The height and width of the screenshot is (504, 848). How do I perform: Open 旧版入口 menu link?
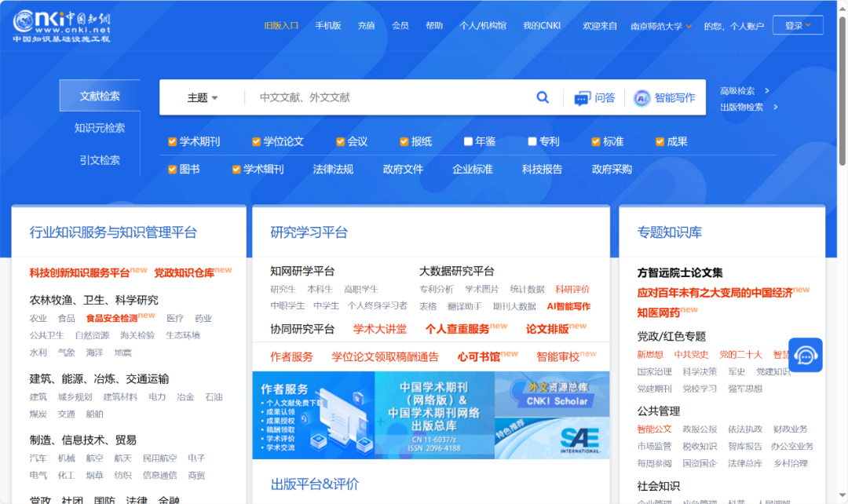[281, 25]
